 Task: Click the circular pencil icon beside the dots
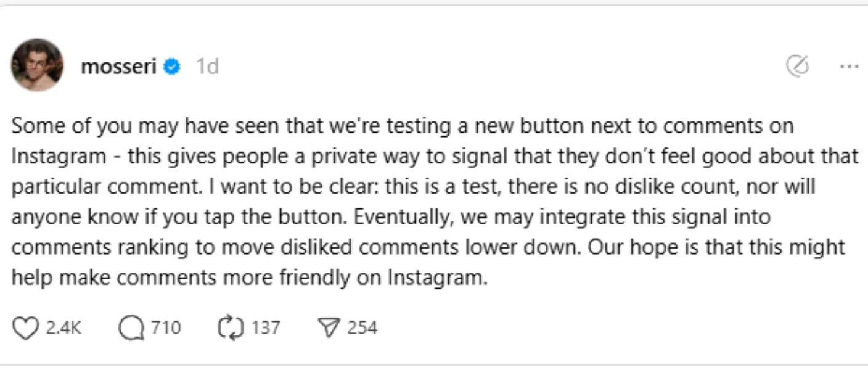coord(798,66)
